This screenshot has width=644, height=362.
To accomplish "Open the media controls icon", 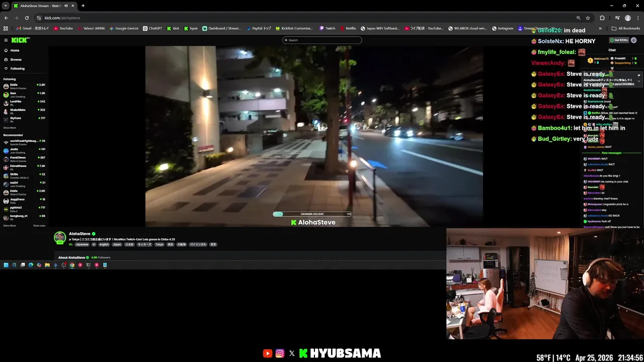I will (x=617, y=18).
